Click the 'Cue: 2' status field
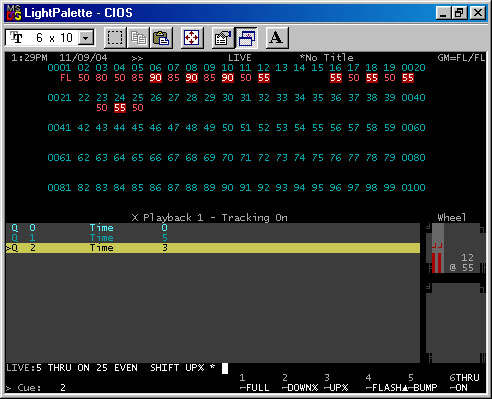The image size is (492, 399). 36,388
